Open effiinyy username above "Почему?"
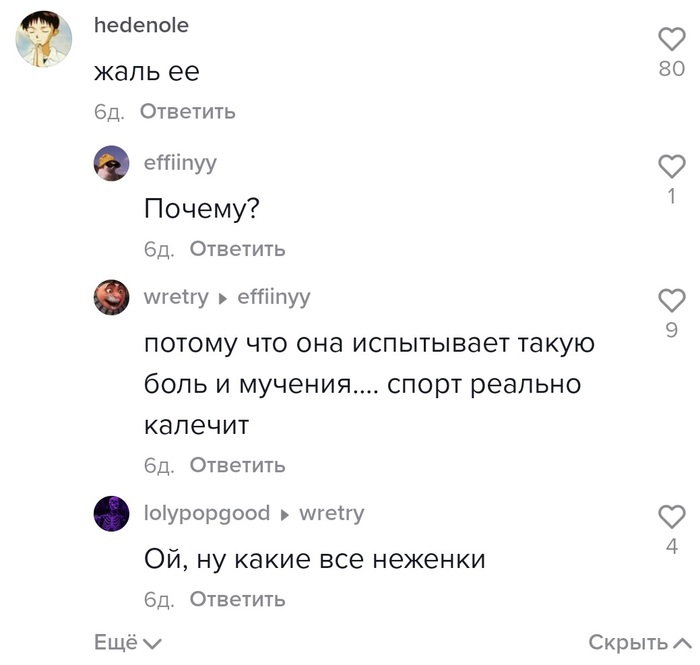700x665 pixels. click(180, 162)
